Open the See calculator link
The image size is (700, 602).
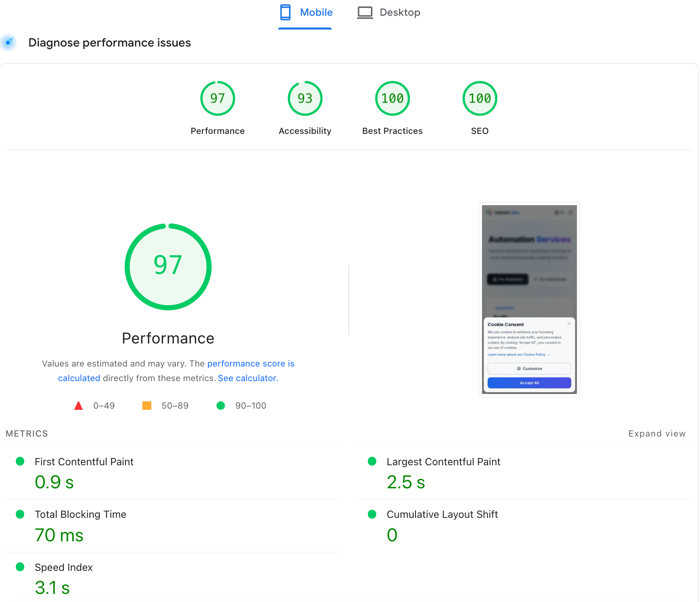[x=247, y=378]
